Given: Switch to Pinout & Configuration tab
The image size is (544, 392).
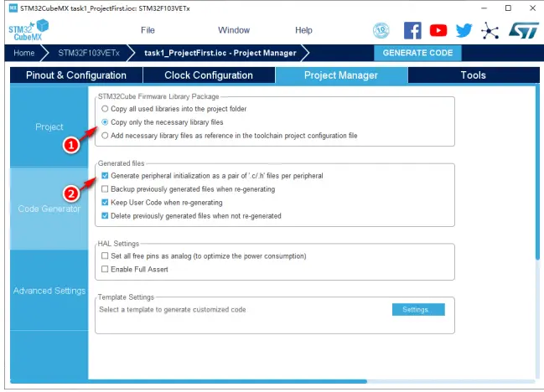Looking at the screenshot, I should coord(76,75).
